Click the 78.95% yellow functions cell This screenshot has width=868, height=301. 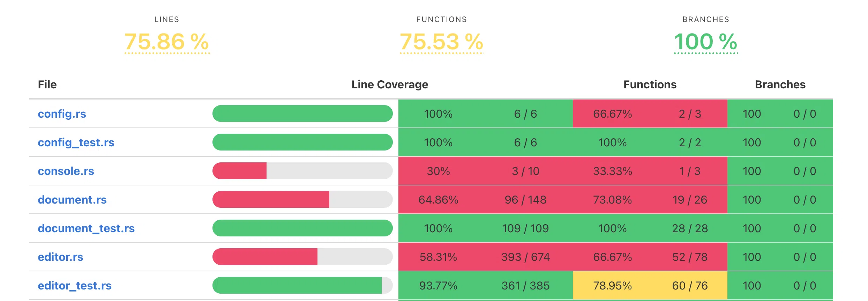612,286
